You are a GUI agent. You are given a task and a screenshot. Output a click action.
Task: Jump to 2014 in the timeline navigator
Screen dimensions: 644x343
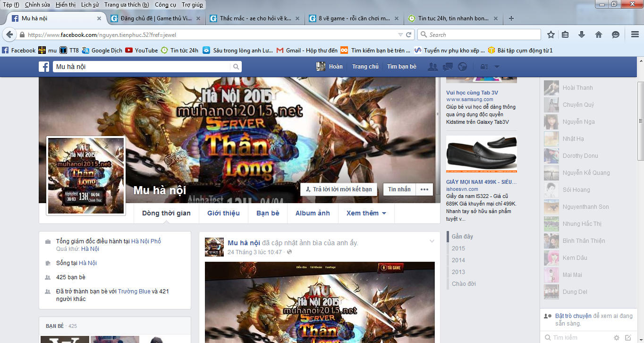coord(458,260)
